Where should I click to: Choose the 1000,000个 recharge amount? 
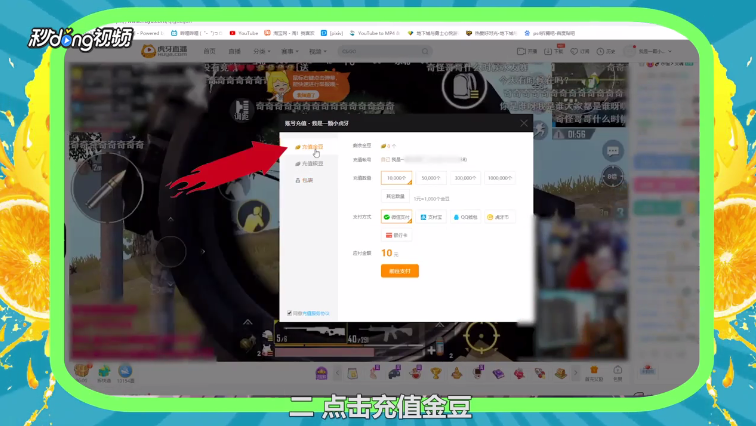[x=500, y=178]
